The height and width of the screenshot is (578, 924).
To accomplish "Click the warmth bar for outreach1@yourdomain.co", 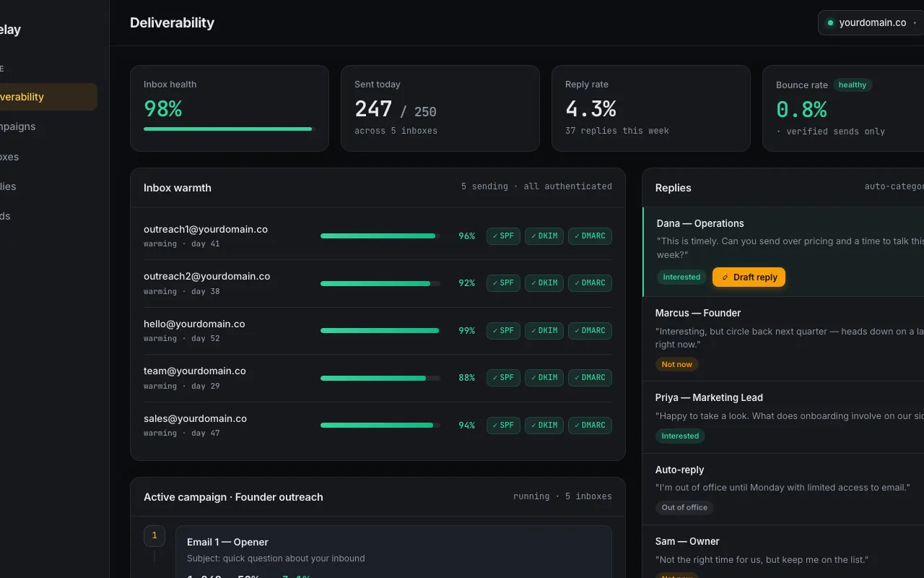I will click(380, 236).
